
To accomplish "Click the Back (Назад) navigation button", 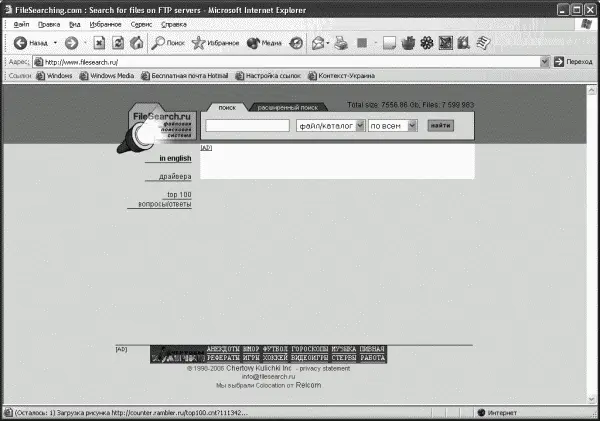I will tap(30, 43).
